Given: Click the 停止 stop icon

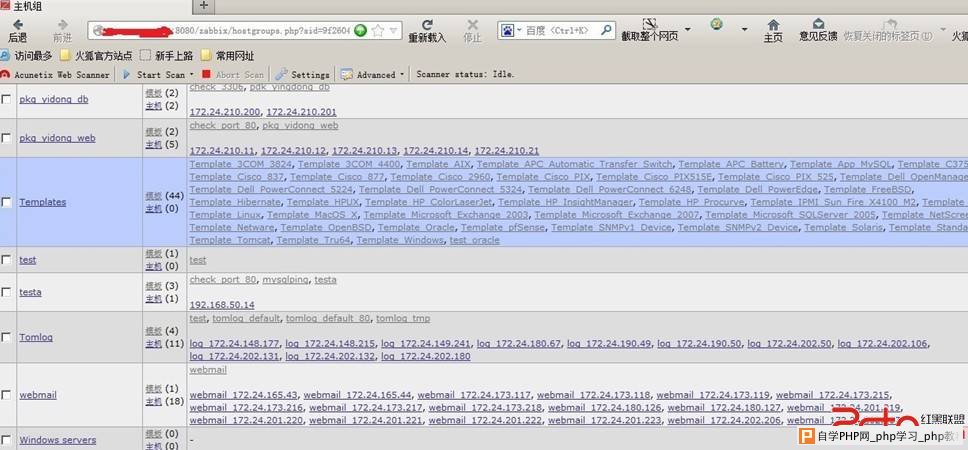Looking at the screenshot, I should [x=472, y=25].
